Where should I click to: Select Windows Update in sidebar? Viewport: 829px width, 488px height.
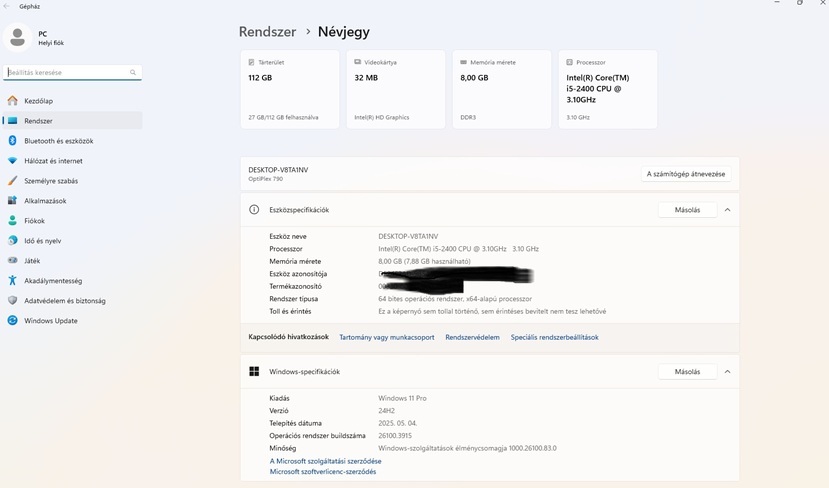pos(72,320)
